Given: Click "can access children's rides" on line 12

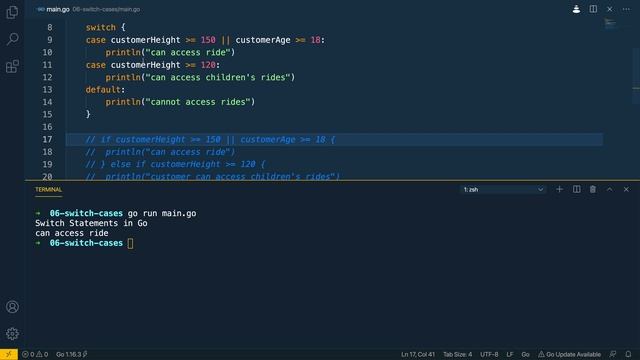Looking at the screenshot, I should click(x=218, y=77).
